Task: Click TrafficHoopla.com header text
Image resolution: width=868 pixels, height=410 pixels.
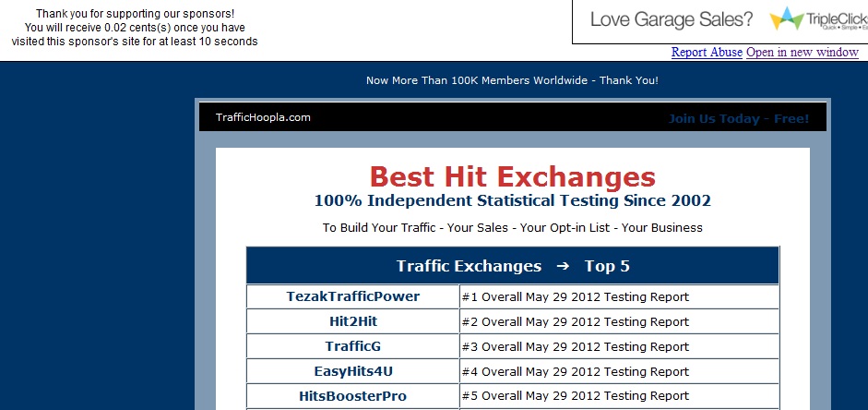Action: (x=263, y=117)
